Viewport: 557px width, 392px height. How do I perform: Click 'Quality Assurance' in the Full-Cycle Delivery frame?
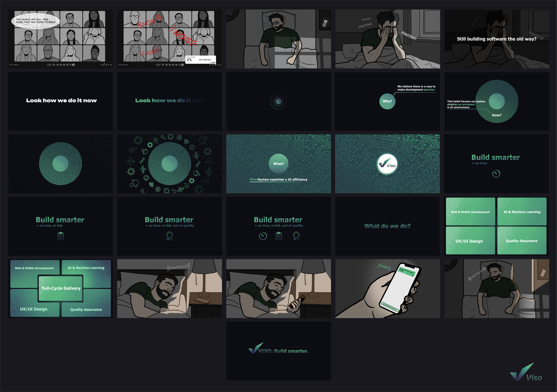[x=86, y=309]
